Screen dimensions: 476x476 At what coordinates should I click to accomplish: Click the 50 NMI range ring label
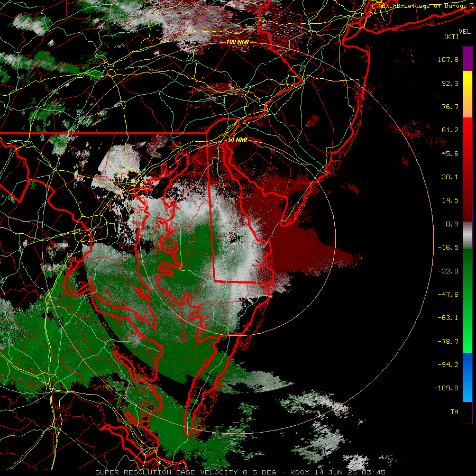point(237,140)
